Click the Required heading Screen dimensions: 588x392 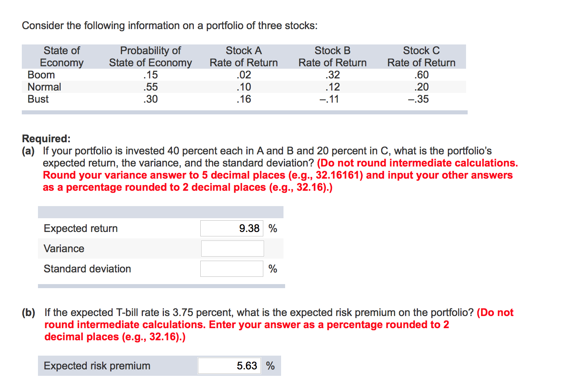click(x=46, y=138)
